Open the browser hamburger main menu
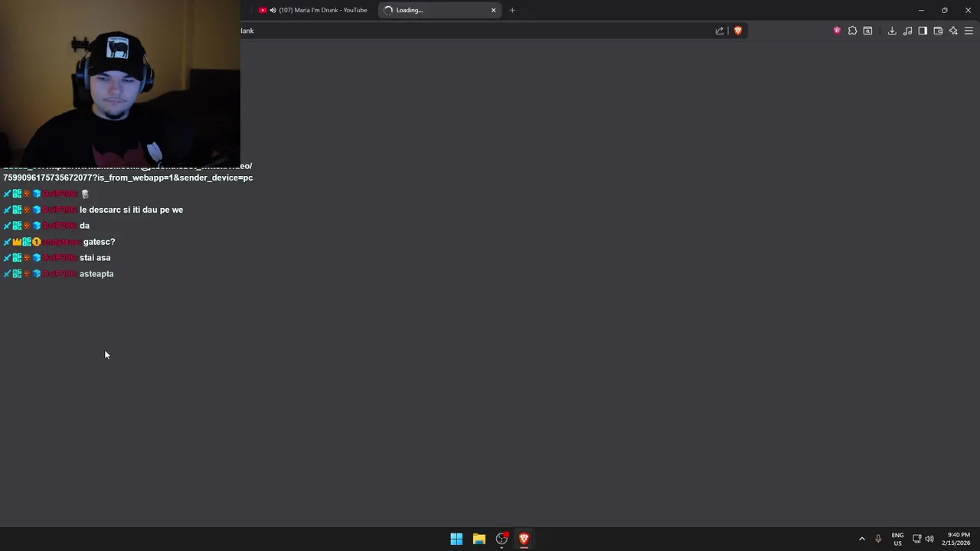The width and height of the screenshot is (980, 551). coord(969,31)
